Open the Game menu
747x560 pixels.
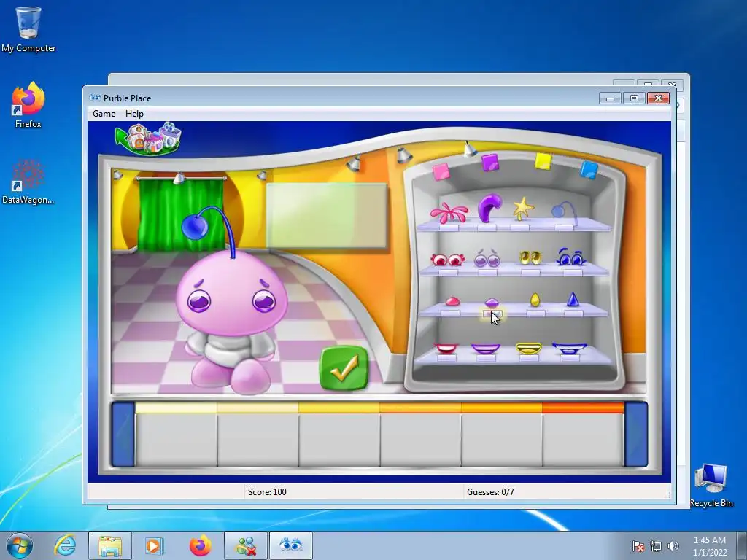tap(104, 113)
